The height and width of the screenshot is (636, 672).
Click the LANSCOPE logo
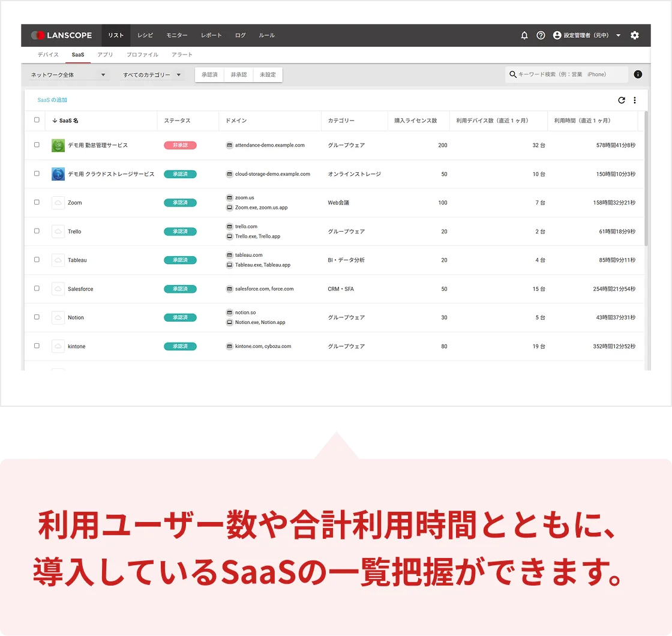[x=61, y=35]
